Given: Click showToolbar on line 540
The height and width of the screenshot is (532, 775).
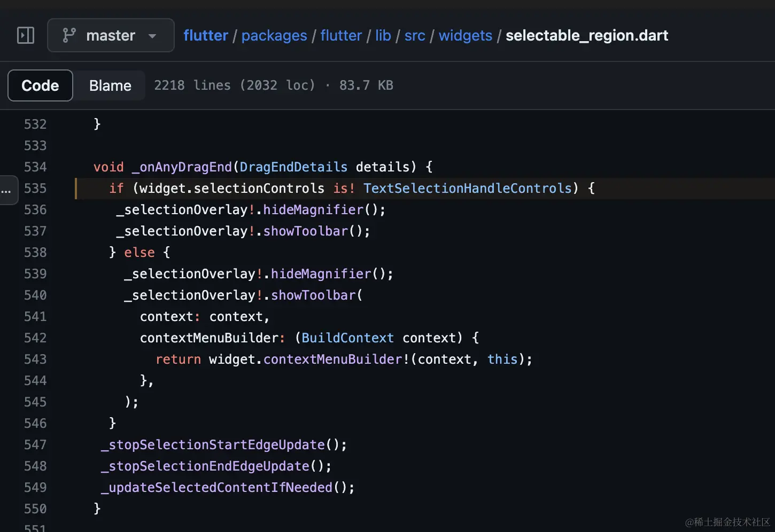Looking at the screenshot, I should tap(313, 295).
